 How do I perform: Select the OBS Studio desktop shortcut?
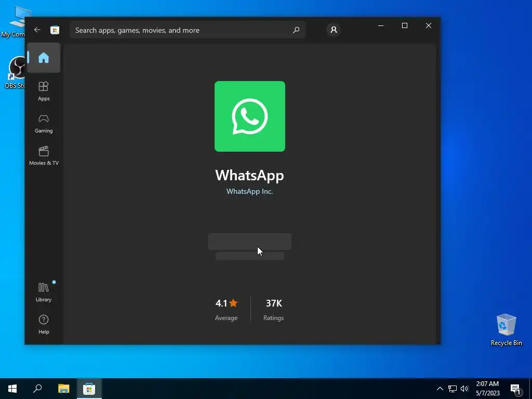coord(14,73)
